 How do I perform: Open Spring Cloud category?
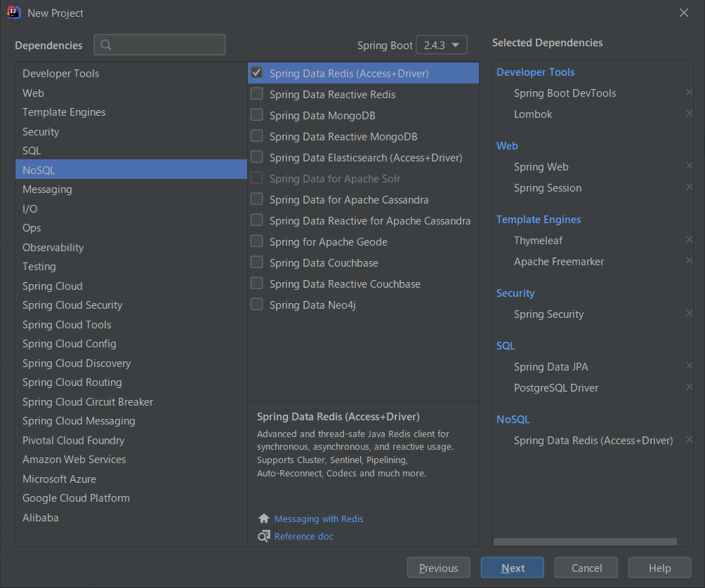click(x=131, y=286)
